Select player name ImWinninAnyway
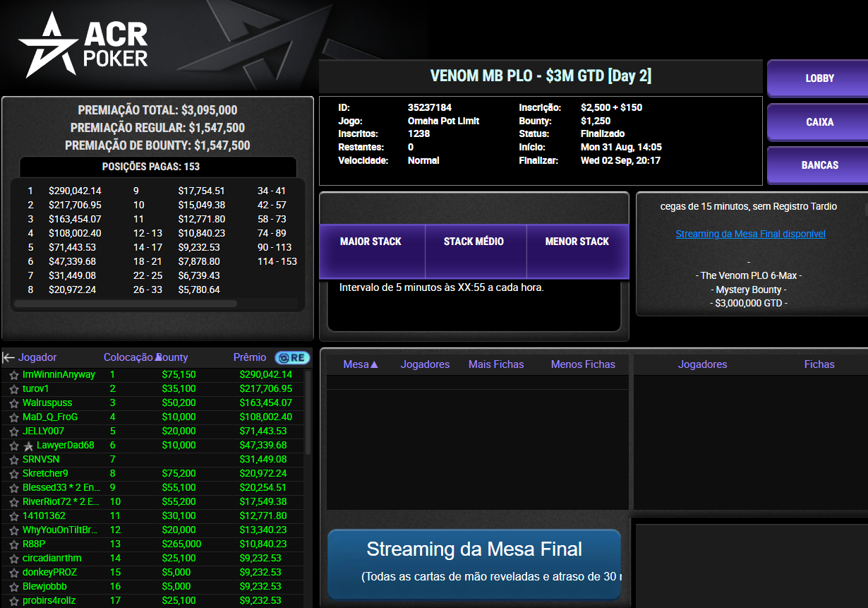The height and width of the screenshot is (608, 868). (x=59, y=375)
